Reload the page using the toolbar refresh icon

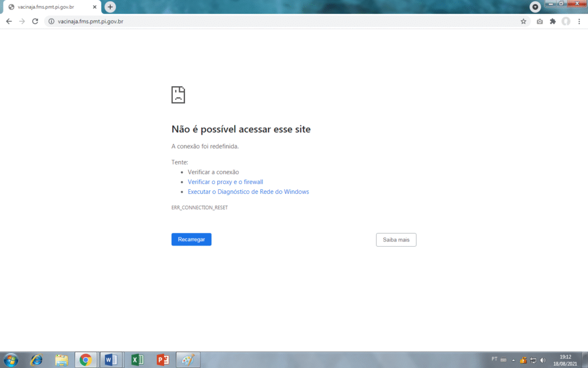click(x=35, y=21)
